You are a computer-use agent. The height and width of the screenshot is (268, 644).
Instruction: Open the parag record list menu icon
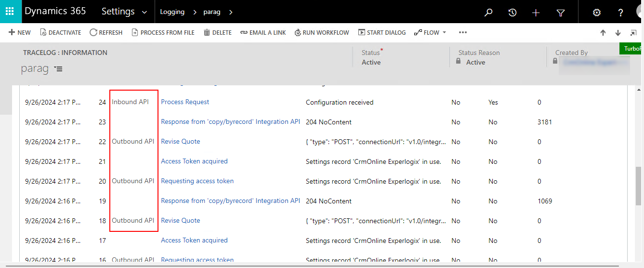pos(58,69)
